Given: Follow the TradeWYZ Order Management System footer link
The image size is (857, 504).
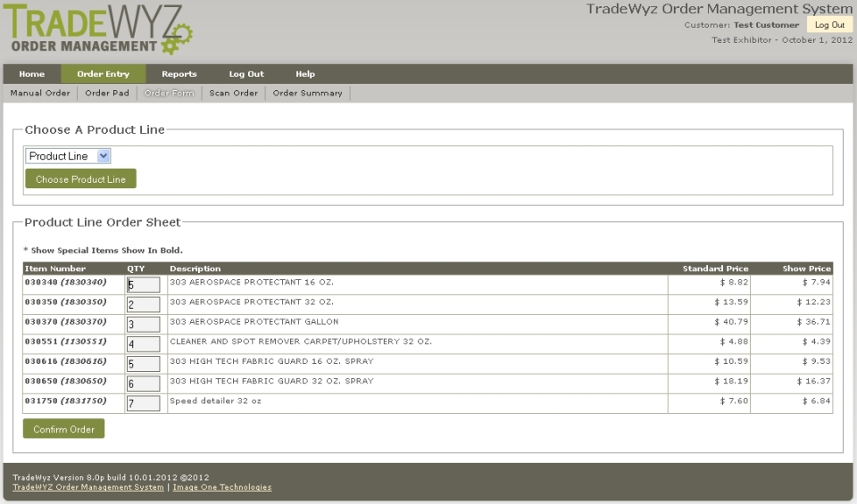Looking at the screenshot, I should [x=88, y=487].
